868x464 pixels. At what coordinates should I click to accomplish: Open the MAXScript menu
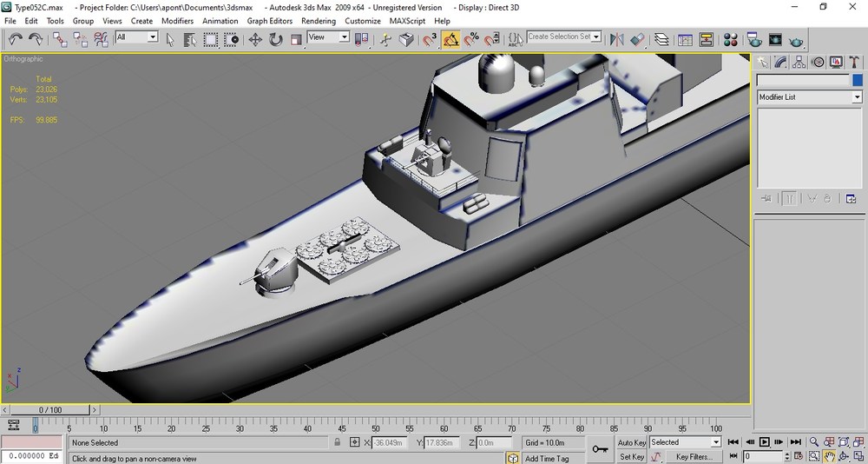[x=407, y=21]
